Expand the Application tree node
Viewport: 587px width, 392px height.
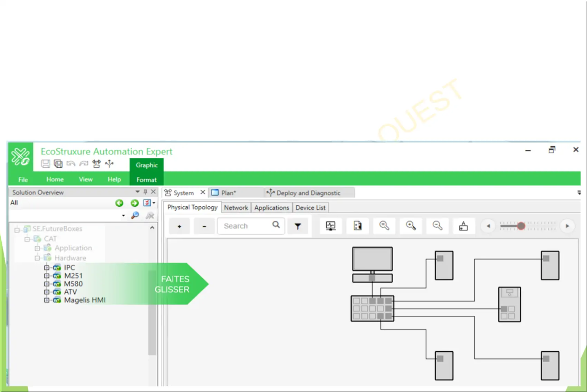click(x=37, y=248)
